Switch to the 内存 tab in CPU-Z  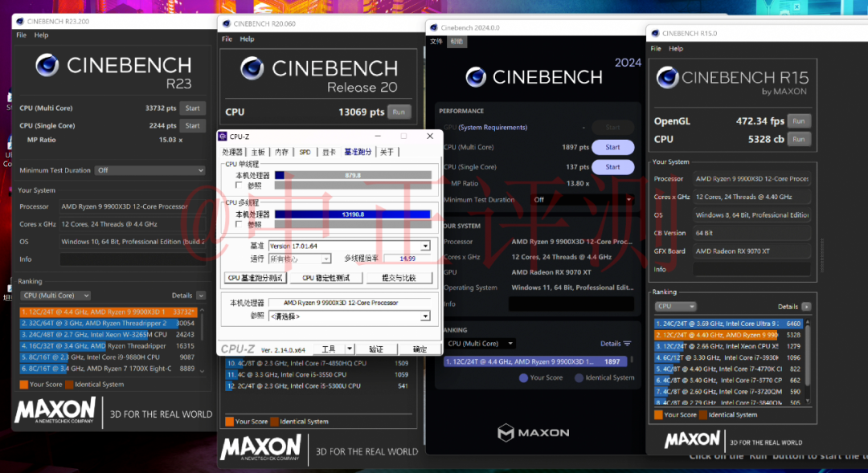tap(282, 152)
